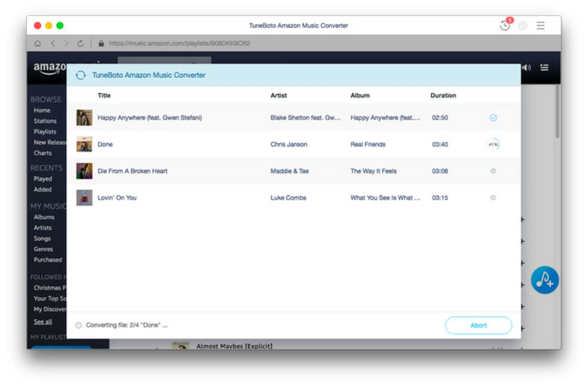Click Lovin' On You cover thumbnail
The width and height of the screenshot is (588, 387).
[x=84, y=197]
